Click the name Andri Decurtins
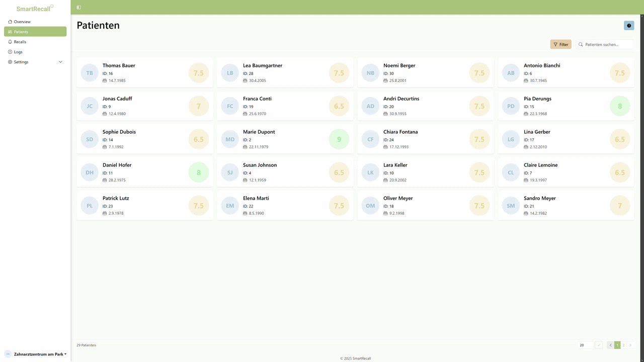 [401, 99]
